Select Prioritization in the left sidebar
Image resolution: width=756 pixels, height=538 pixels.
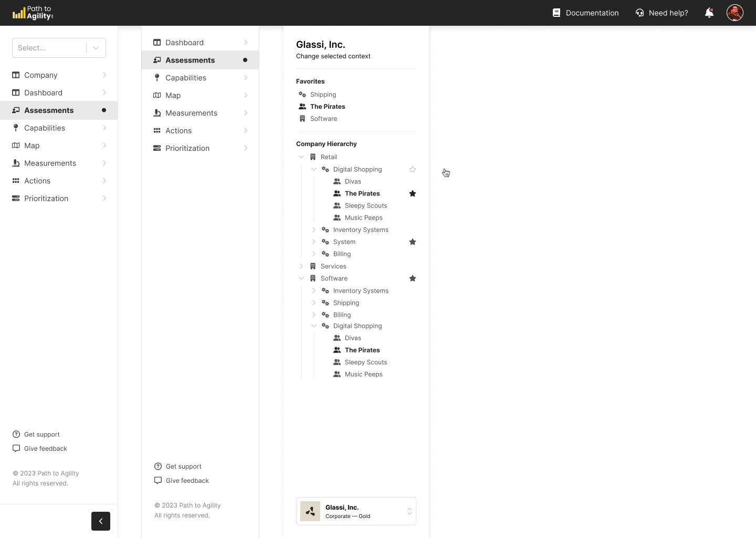pos(46,199)
